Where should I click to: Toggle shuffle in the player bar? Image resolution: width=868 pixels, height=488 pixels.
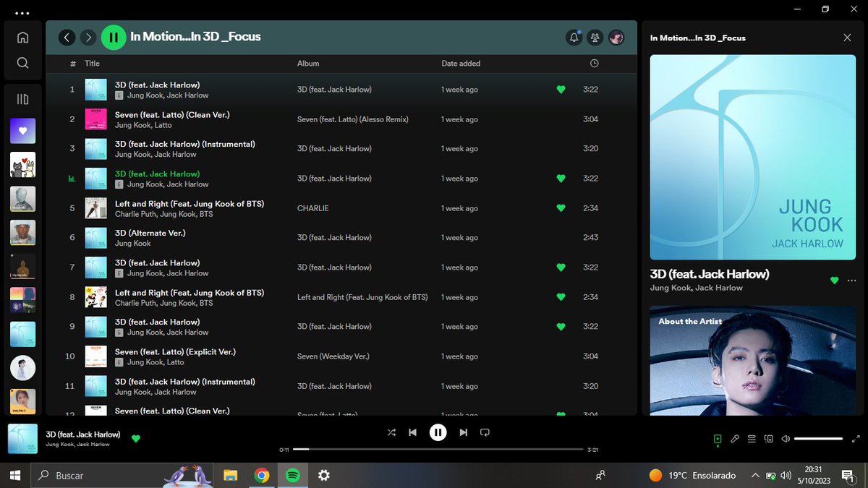pos(391,432)
